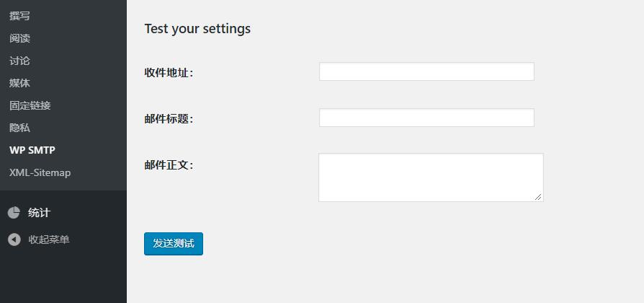Go to 讨论 settings in sidebar
The width and height of the screenshot is (644, 303).
pos(19,61)
